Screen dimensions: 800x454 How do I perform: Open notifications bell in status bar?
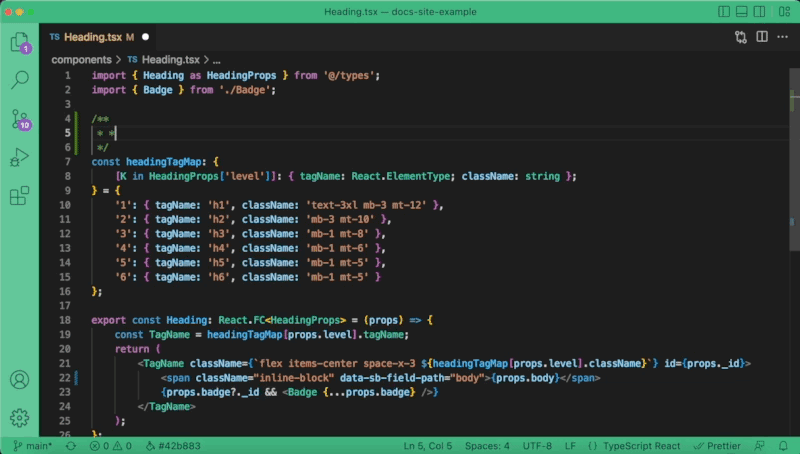(783, 446)
